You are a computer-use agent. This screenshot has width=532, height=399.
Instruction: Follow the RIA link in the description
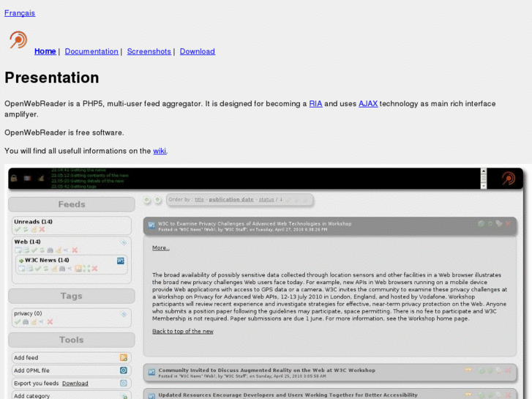click(x=315, y=103)
